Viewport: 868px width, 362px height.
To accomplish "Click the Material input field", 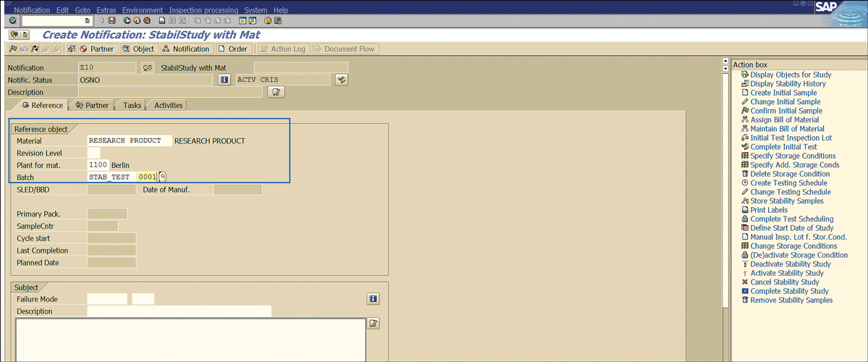I will coord(129,140).
